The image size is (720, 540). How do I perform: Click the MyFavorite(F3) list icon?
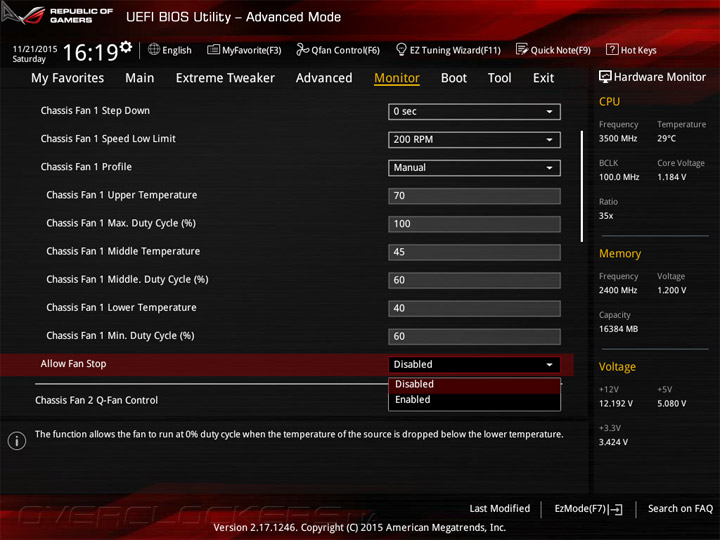(x=213, y=50)
